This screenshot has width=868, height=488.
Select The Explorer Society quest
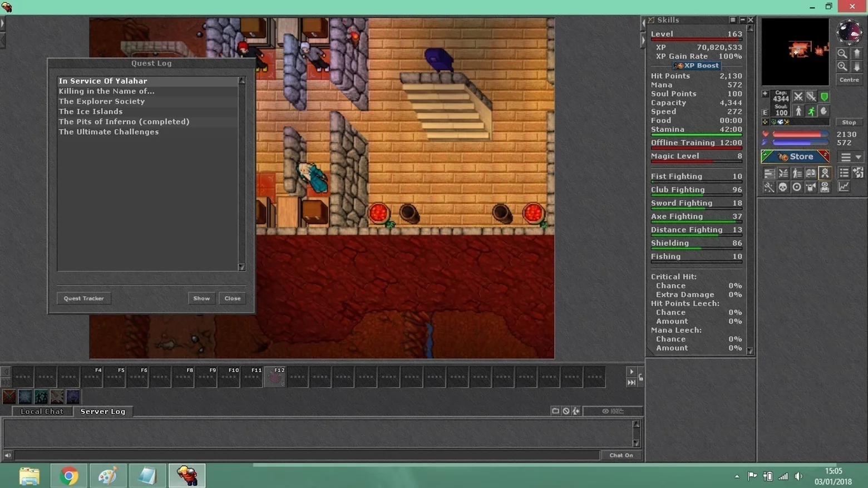pyautogui.click(x=147, y=101)
